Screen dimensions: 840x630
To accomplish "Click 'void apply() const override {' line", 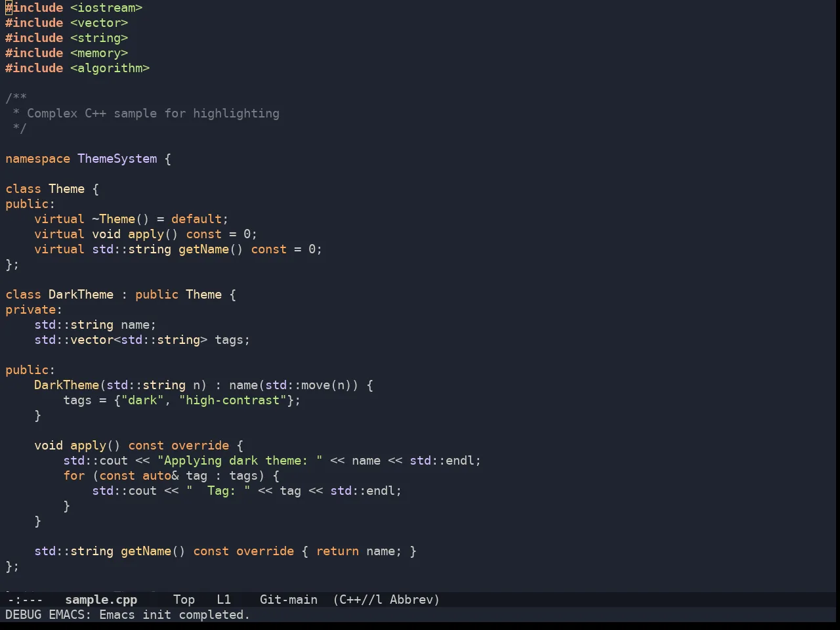I will [139, 446].
